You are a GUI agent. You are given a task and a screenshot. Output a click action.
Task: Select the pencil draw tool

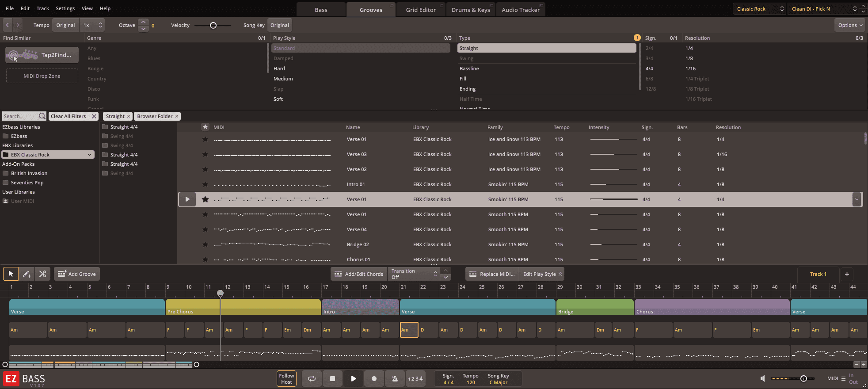pyautogui.click(x=27, y=274)
